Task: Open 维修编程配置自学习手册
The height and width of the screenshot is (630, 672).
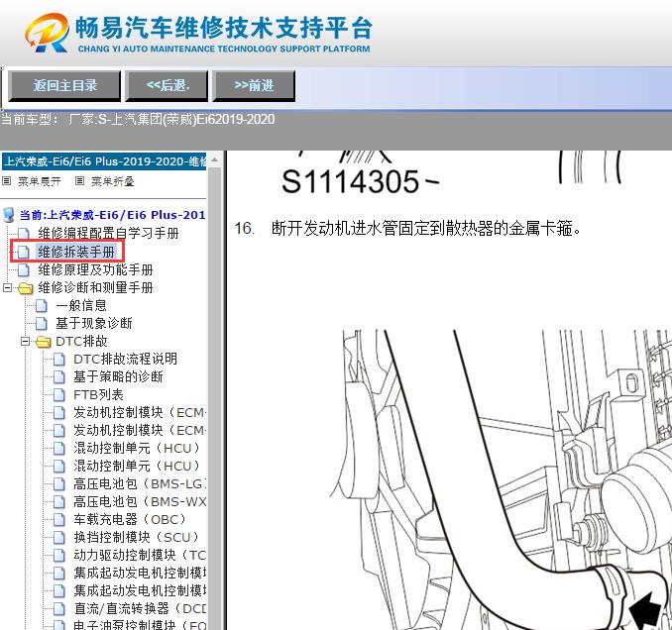Action: [x=108, y=234]
